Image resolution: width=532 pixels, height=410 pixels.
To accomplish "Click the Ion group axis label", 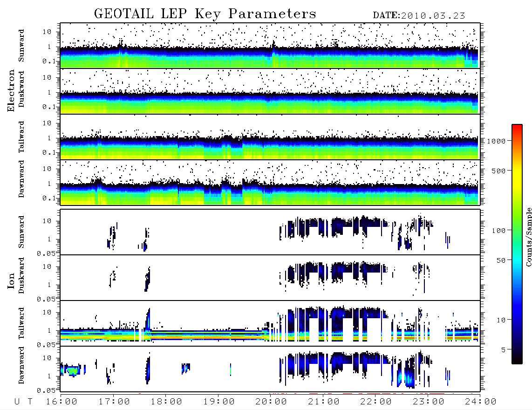I will 11,280.
